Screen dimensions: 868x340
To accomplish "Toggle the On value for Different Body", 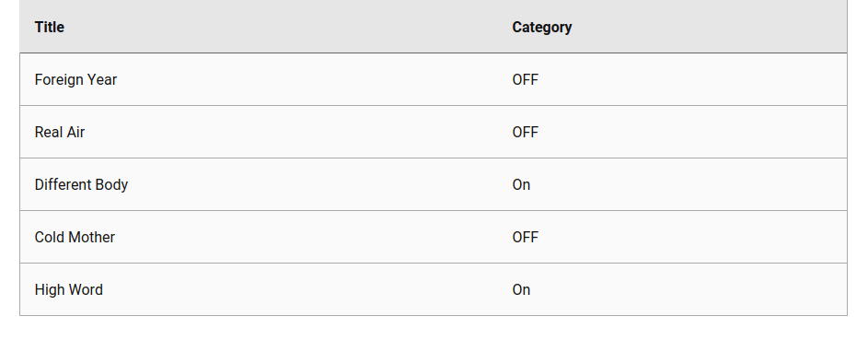I will click(522, 185).
